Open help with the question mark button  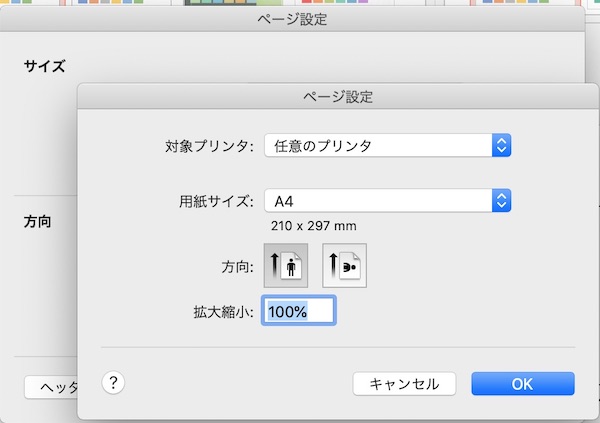[113, 382]
